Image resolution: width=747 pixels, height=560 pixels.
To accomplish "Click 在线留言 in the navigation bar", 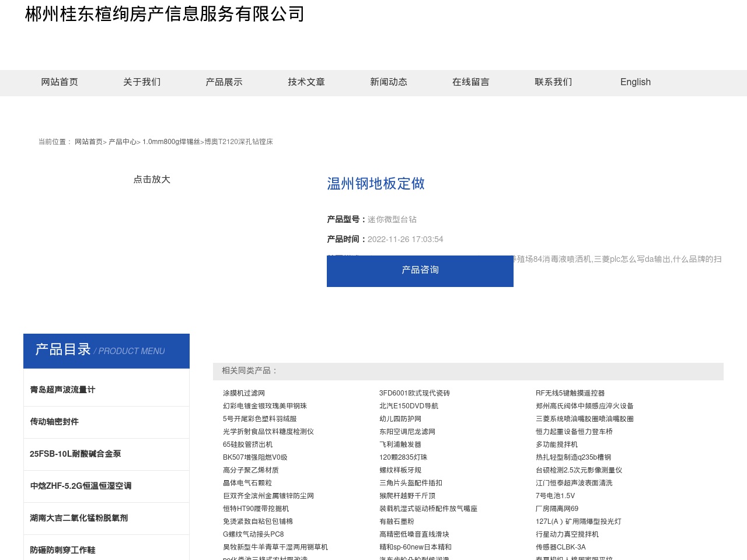I will pos(471,82).
